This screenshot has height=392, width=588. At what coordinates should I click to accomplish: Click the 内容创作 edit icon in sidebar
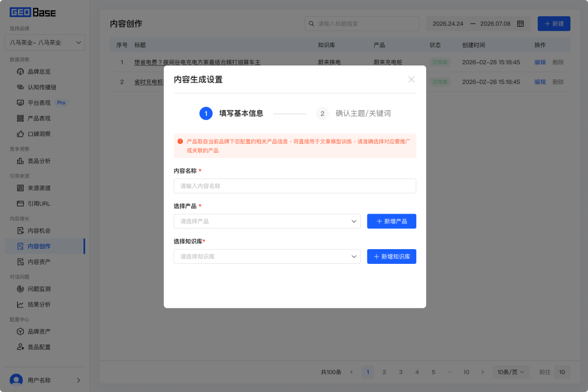tap(20, 246)
